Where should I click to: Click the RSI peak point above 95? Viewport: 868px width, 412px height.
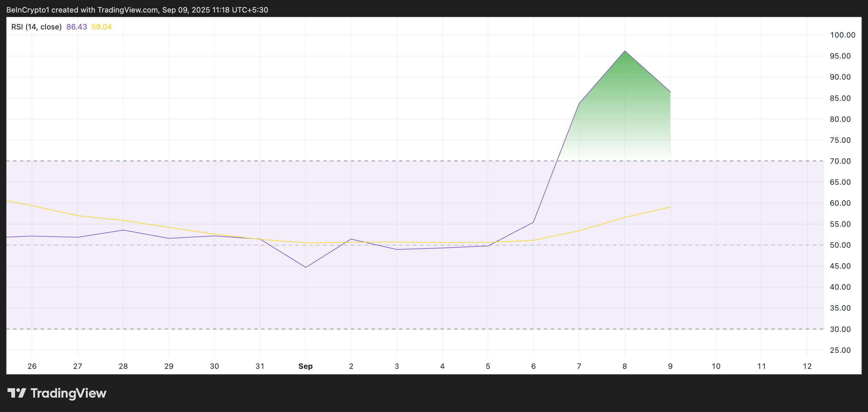coord(625,51)
